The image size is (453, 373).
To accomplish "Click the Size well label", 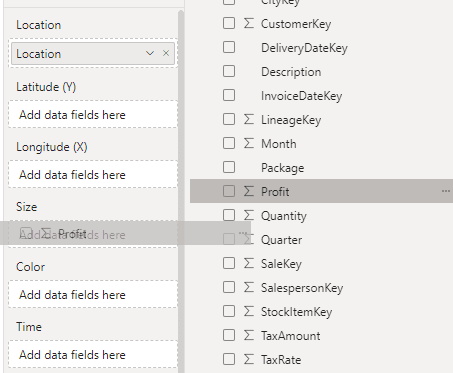I will tap(27, 207).
